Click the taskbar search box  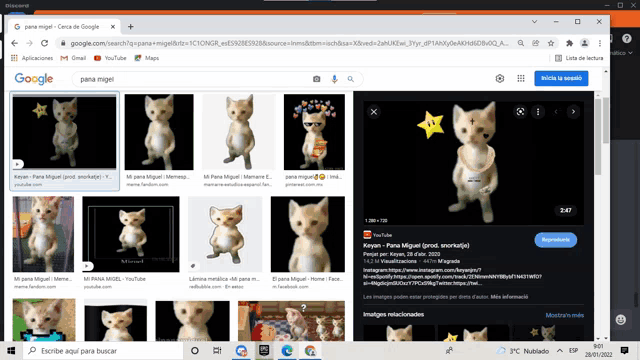[x=102, y=351]
